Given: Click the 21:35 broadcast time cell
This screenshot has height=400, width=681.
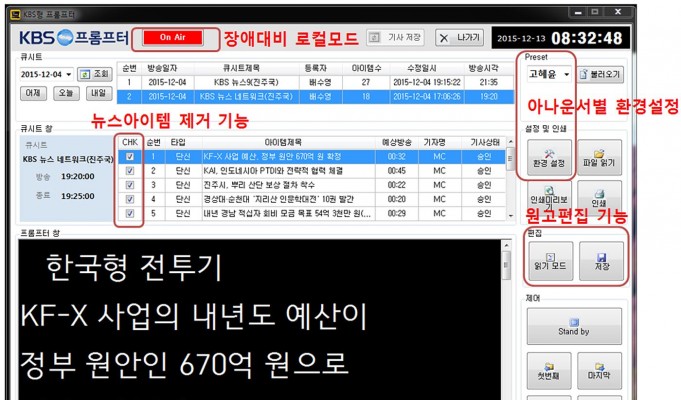Looking at the screenshot, I should pos(489,82).
